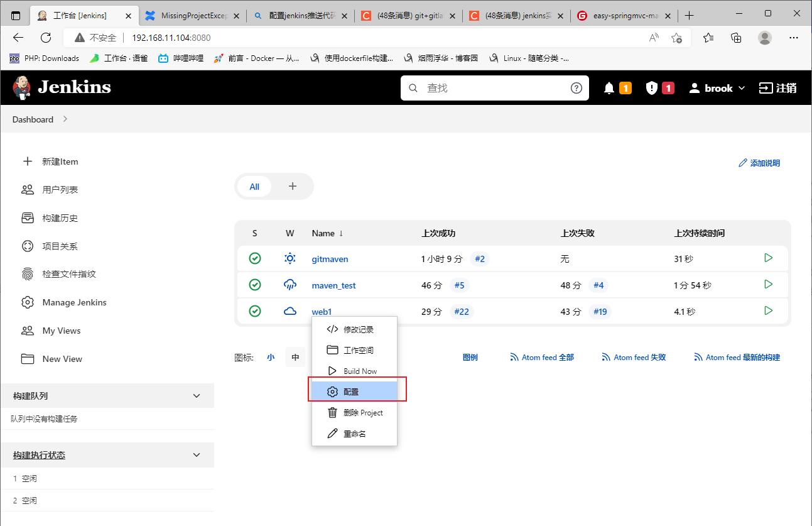
Task: Click the search help question-mark icon
Action: 577,88
